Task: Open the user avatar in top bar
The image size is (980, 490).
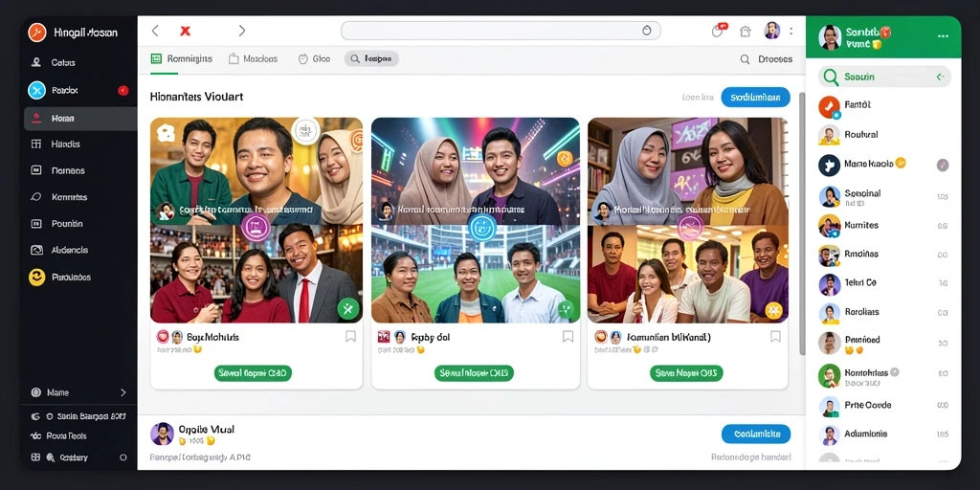Action: (x=772, y=31)
